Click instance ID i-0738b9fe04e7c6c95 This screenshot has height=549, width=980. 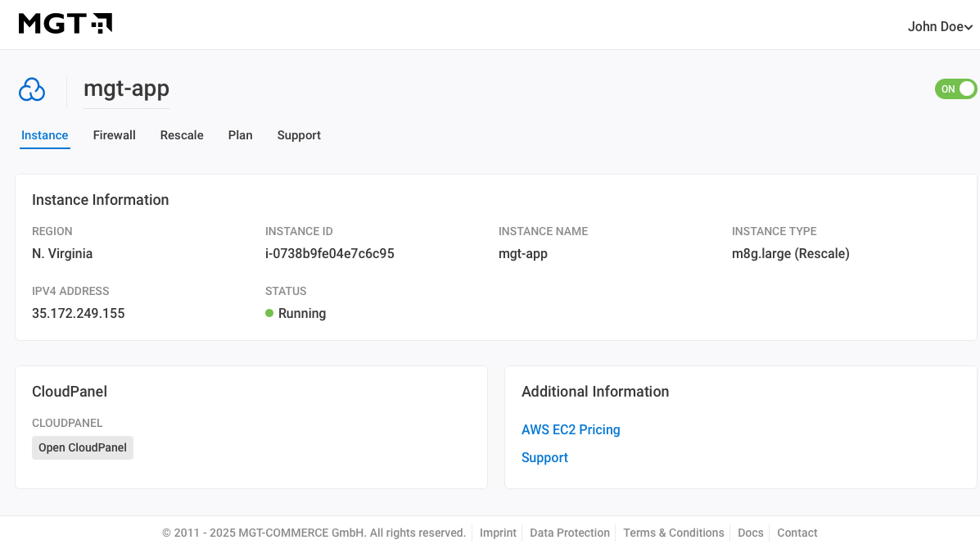pyautogui.click(x=329, y=253)
